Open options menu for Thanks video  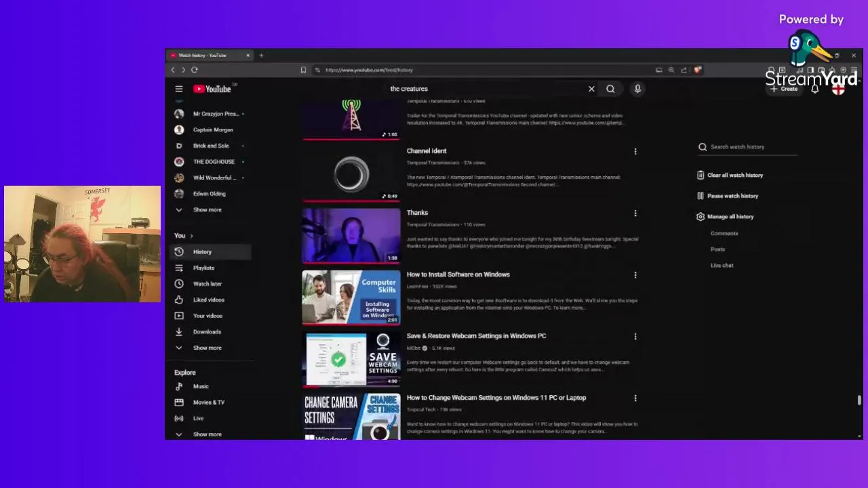pos(635,213)
